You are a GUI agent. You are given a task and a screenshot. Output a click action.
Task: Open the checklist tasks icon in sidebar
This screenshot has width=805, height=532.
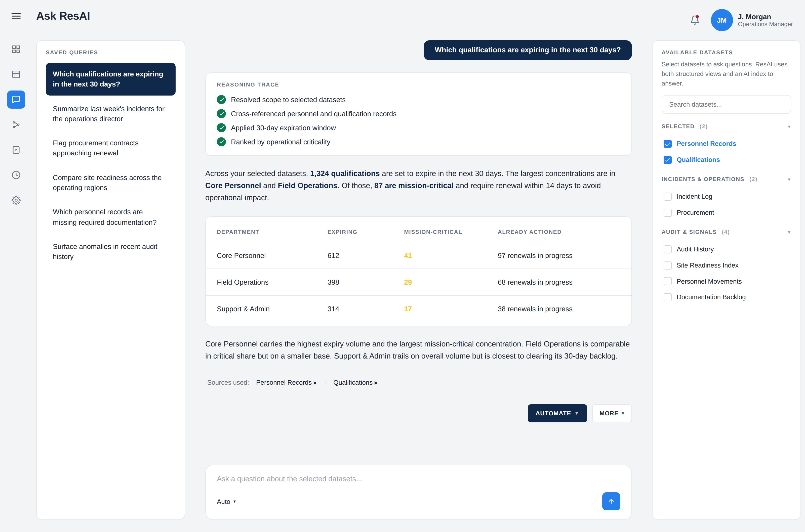tap(16, 150)
